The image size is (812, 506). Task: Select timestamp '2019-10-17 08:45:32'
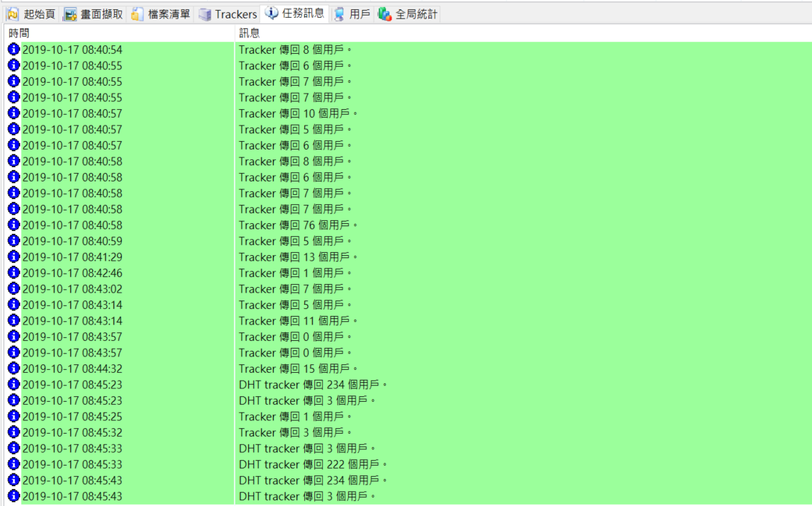click(72, 432)
